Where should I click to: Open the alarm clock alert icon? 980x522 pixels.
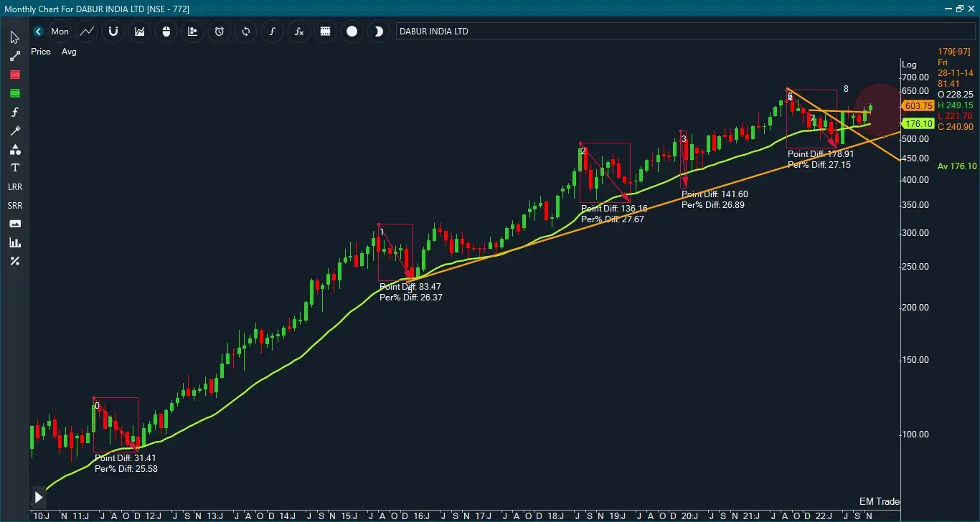[x=219, y=32]
